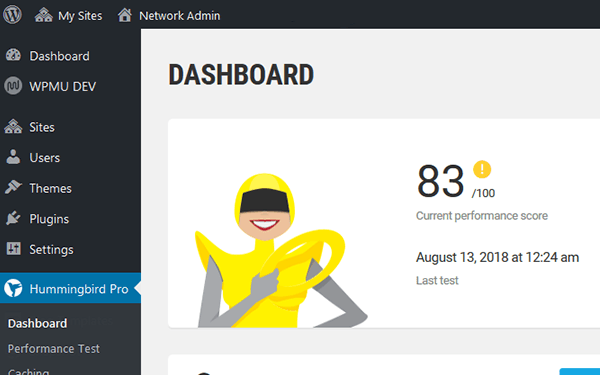Click the WPMU DEV round logo icon
Viewport: 600px width, 375px height.
click(13, 86)
